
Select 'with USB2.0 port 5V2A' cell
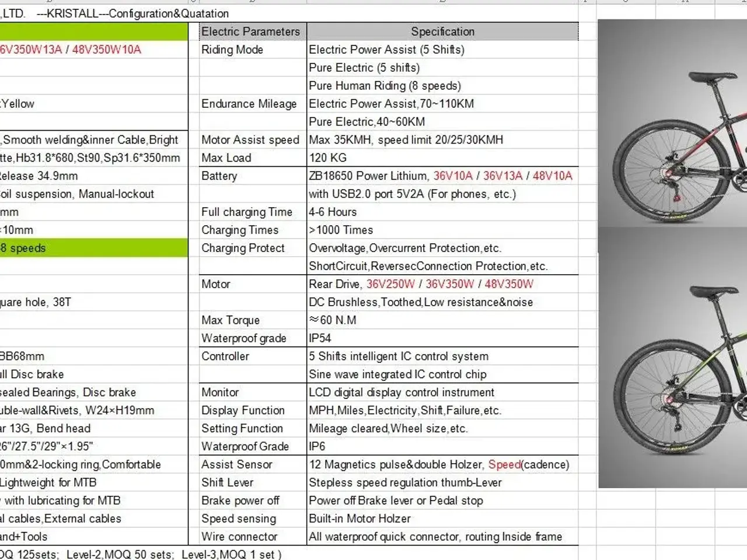pos(442,194)
